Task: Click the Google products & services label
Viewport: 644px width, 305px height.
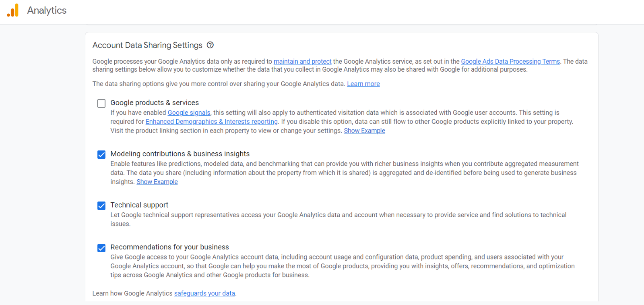Action: (155, 103)
